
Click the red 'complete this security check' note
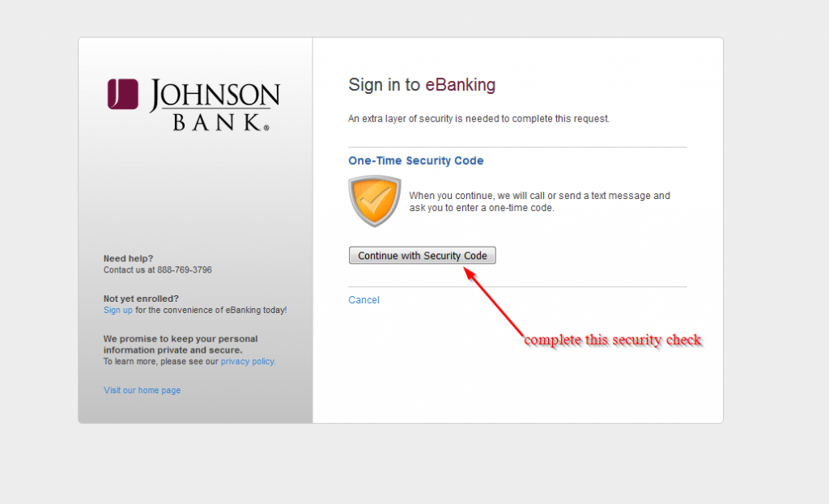point(612,341)
